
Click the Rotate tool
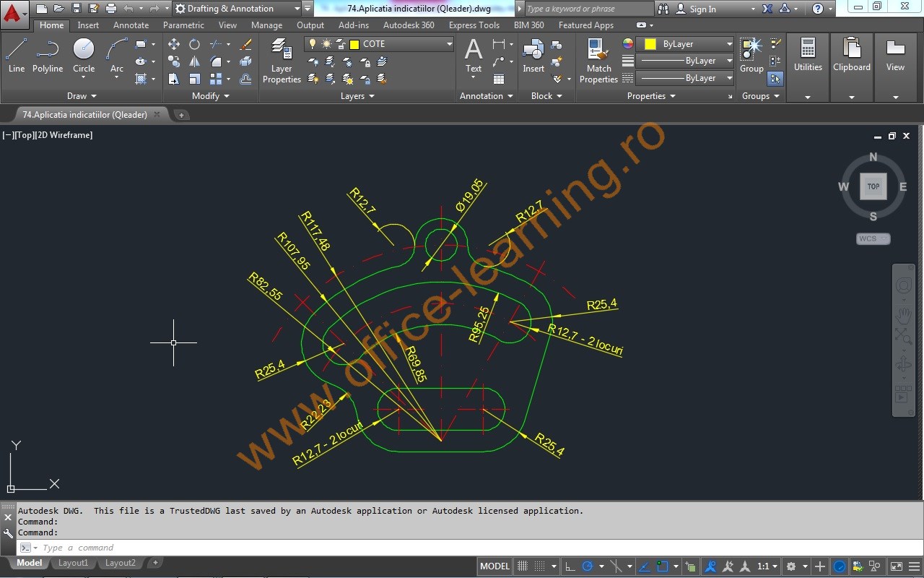click(x=194, y=44)
